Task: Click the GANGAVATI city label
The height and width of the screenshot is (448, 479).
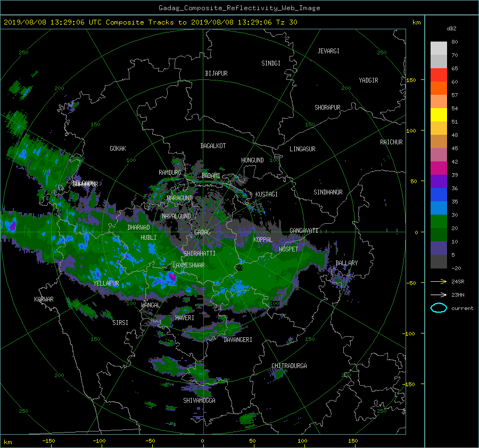Action: click(304, 231)
